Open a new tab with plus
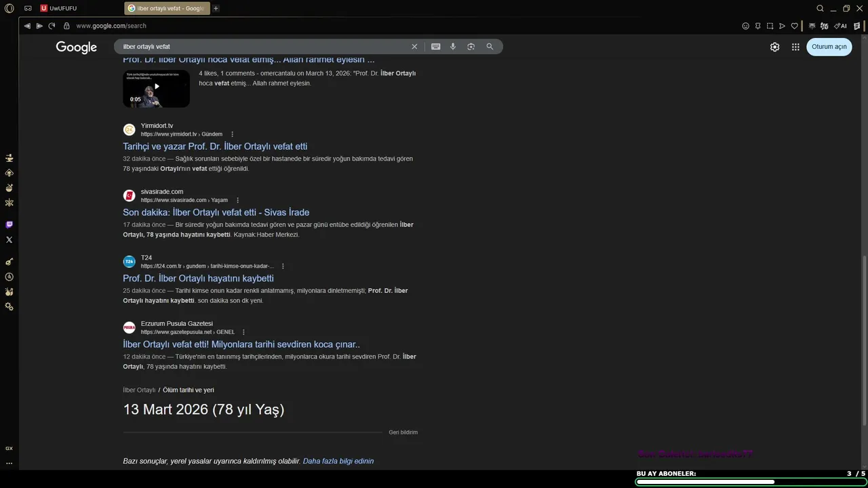Image resolution: width=868 pixels, height=488 pixels. click(x=216, y=8)
